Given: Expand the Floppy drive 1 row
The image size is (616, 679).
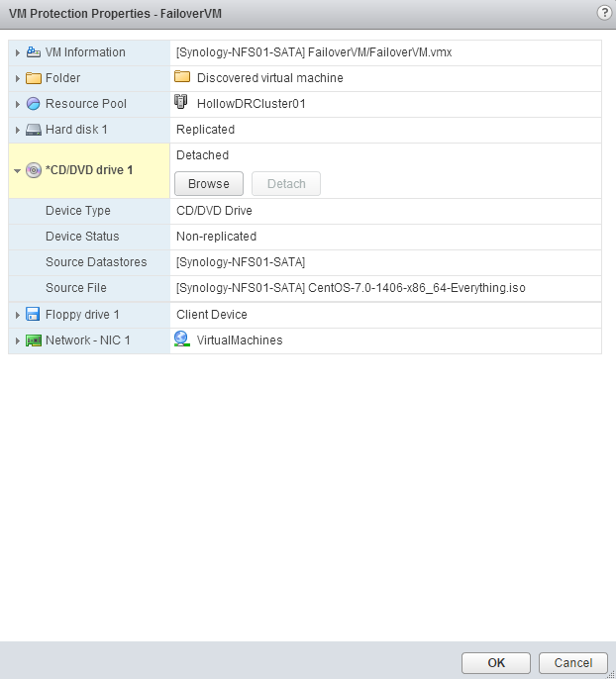Looking at the screenshot, I should (18, 315).
